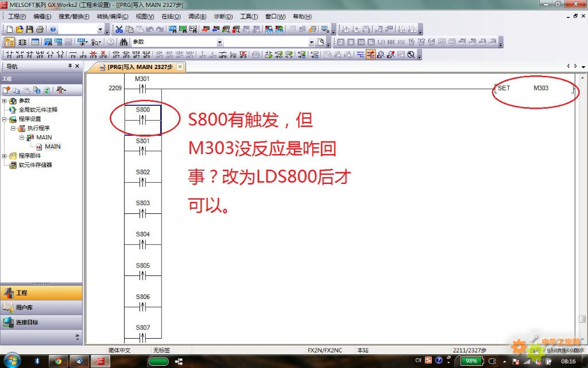The image size is (588, 368).
Task: Toggle 16-bit integer display format
Action: pyautogui.click(x=412, y=42)
